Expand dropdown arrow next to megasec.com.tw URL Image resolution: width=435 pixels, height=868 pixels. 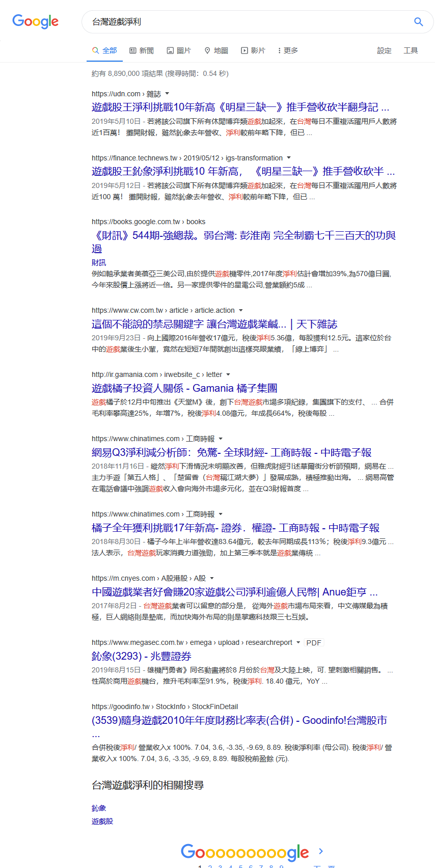click(x=298, y=642)
